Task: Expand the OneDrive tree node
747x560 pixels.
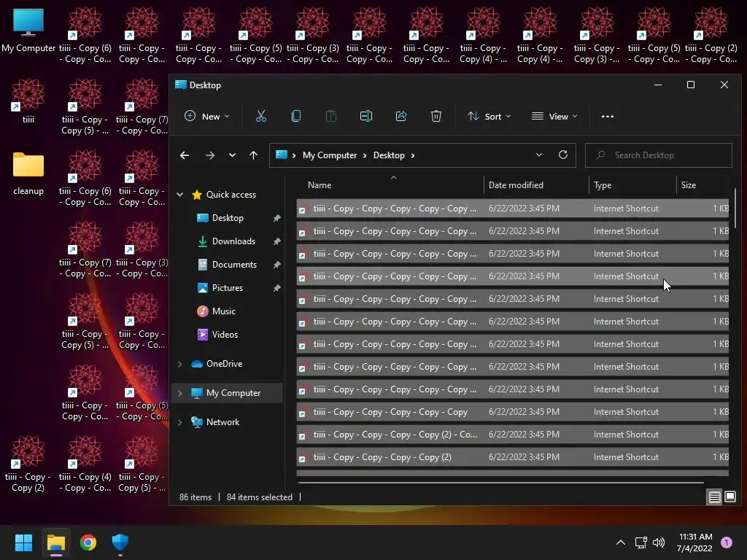Action: 180,364
